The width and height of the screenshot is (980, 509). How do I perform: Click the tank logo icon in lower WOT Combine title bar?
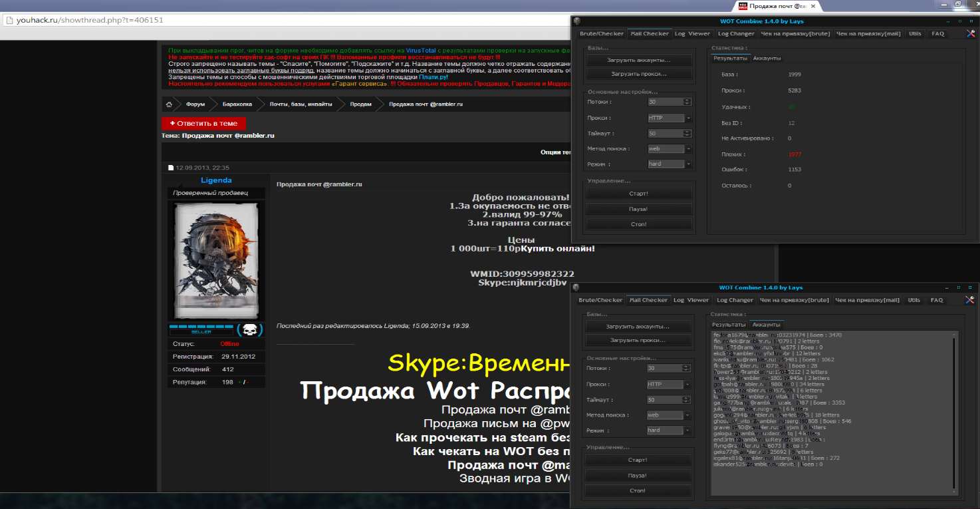coord(575,287)
